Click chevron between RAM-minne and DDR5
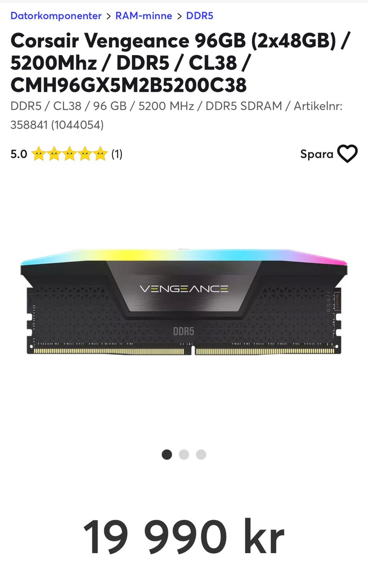This screenshot has height=588, width=368. (179, 16)
